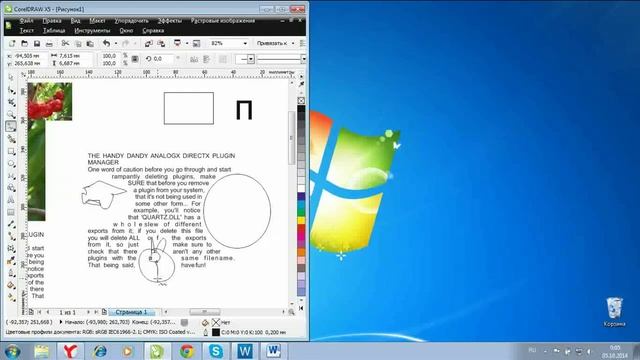Open Recycle Bin on the desktop
The image size is (640, 360).
(x=614, y=312)
